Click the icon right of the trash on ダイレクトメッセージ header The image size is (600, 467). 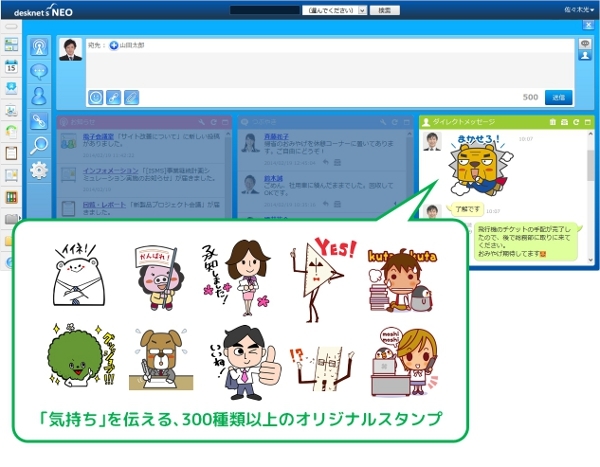pyautogui.click(x=564, y=122)
